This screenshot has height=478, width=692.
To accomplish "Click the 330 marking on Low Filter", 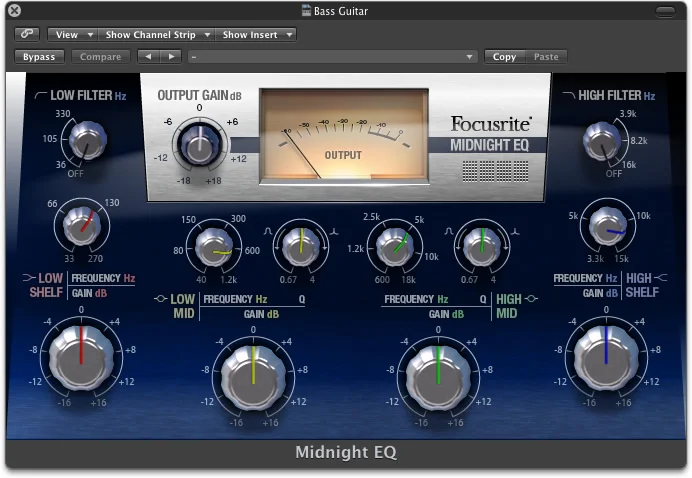I will pos(63,113).
